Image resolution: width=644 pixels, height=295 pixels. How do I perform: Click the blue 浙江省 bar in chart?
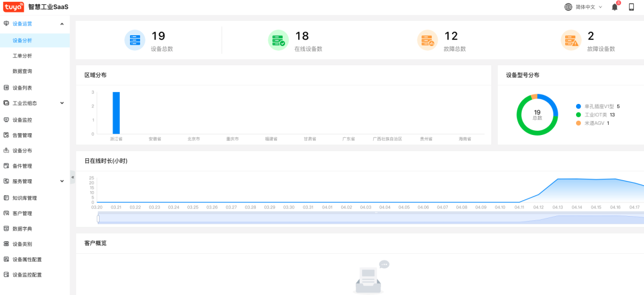click(x=116, y=113)
